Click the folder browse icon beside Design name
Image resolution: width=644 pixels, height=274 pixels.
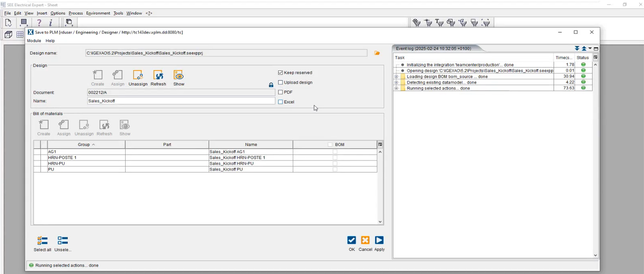tap(377, 53)
